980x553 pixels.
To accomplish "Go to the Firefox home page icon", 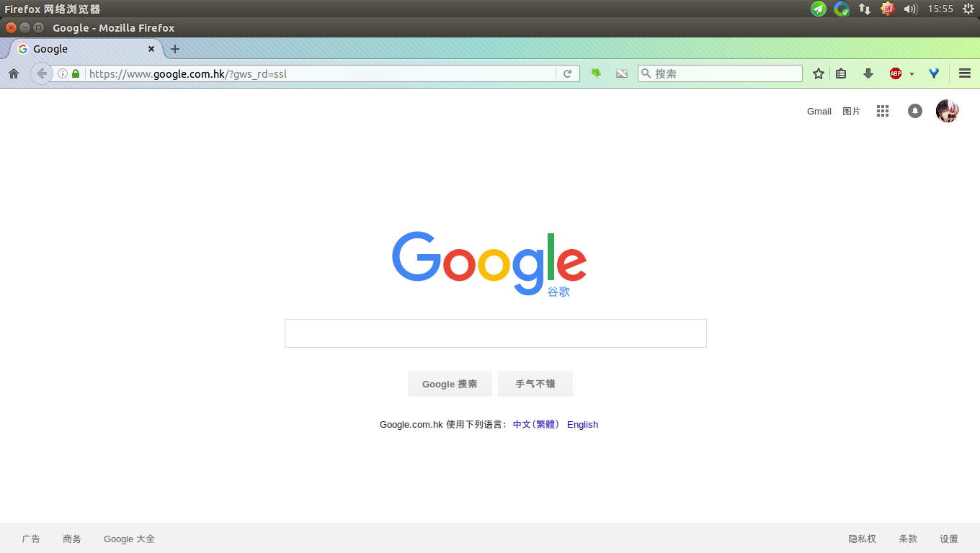I will pos(13,73).
